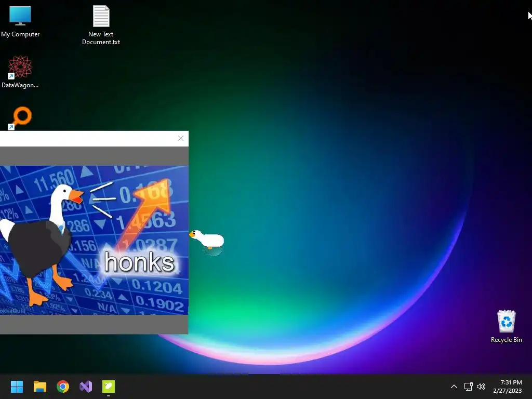Launch Google Chrome from the taskbar

coord(63,387)
